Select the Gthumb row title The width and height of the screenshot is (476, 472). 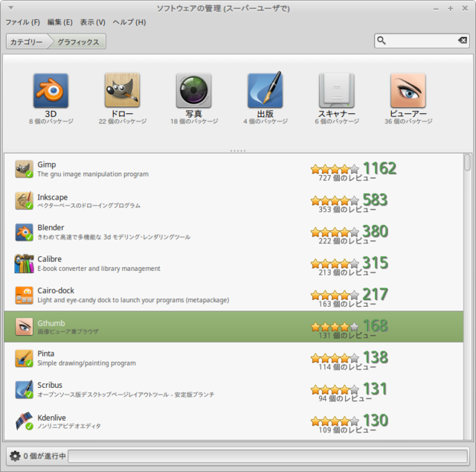pyautogui.click(x=51, y=323)
